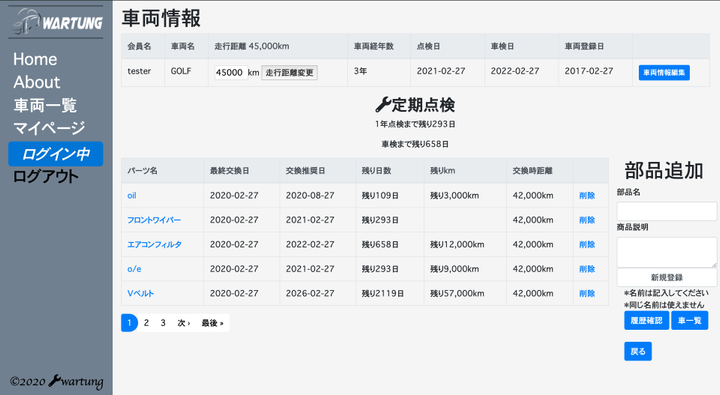Open the フロントワイパー part link
This screenshot has height=395, width=720.
[x=154, y=220]
